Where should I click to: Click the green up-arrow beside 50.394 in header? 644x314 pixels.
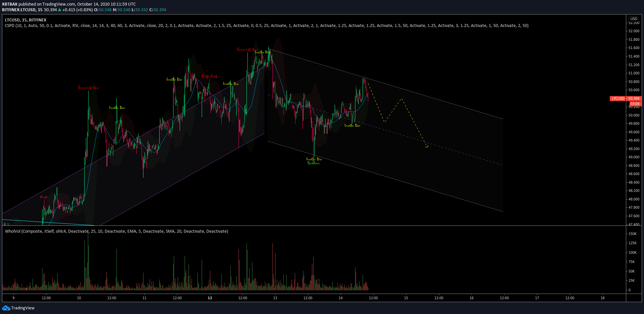60,10
